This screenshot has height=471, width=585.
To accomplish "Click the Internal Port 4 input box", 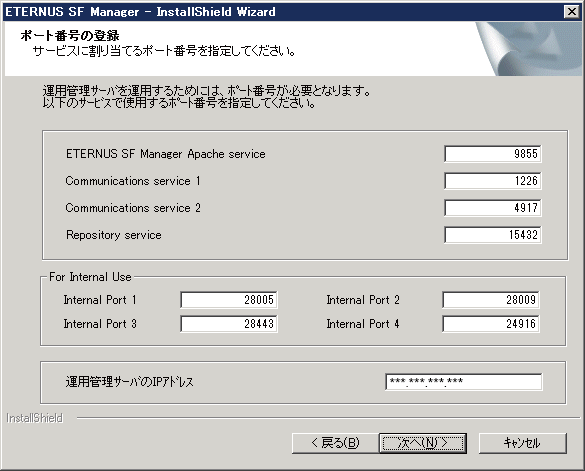I will pos(491,324).
